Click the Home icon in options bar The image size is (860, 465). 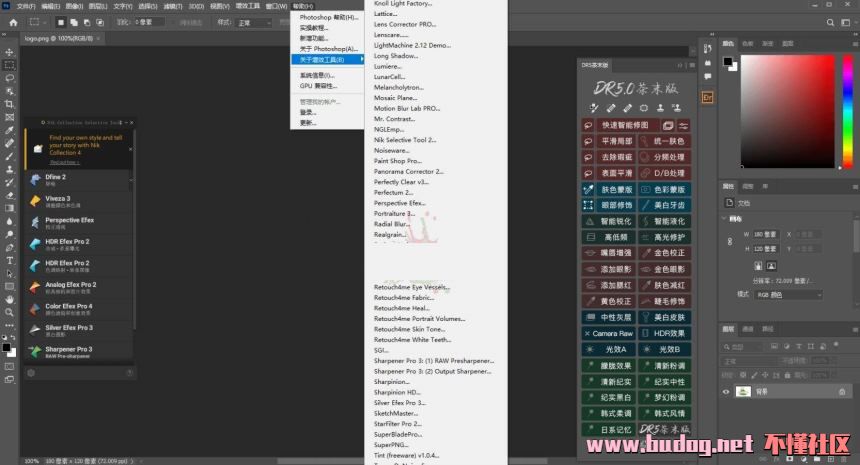coord(13,21)
